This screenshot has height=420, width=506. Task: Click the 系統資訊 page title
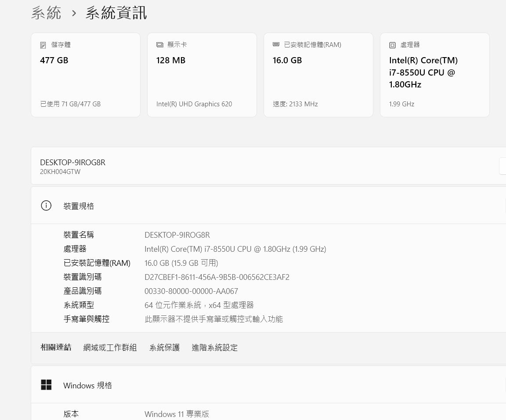[116, 13]
